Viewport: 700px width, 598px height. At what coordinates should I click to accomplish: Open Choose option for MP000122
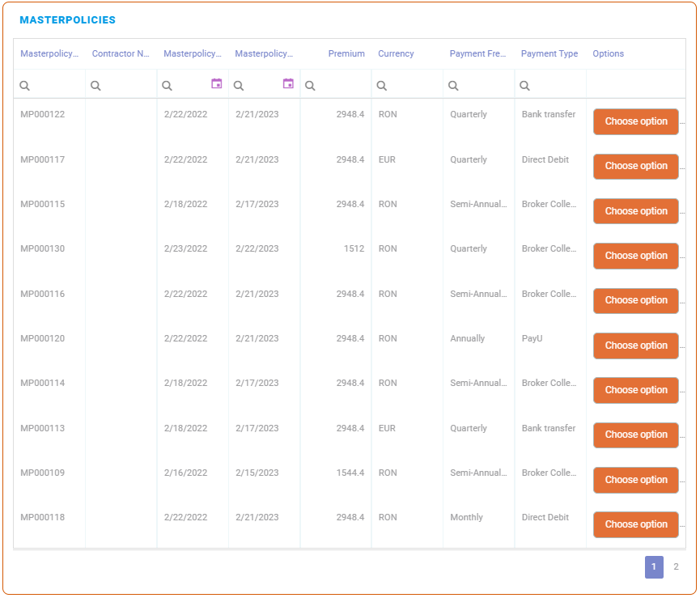[x=635, y=121]
